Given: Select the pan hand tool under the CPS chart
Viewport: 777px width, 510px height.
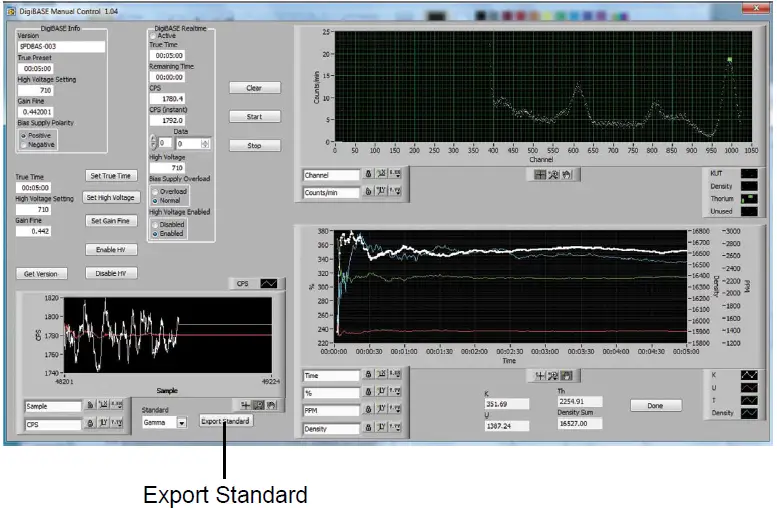Looking at the screenshot, I should 271,405.
